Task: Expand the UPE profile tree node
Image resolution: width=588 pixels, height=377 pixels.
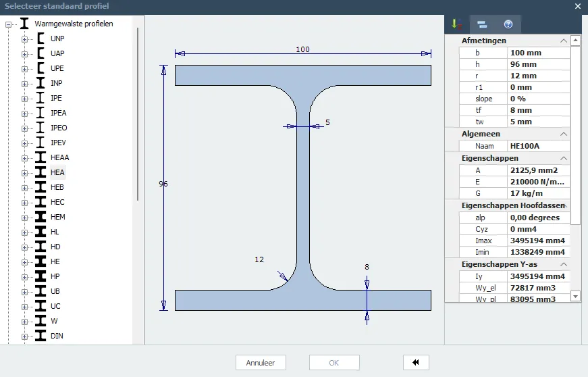Action: click(x=25, y=69)
